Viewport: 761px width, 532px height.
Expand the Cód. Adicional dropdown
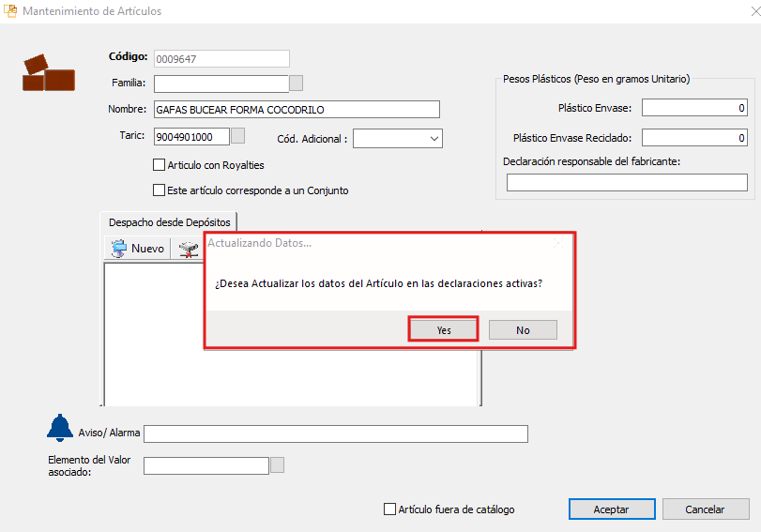(434, 139)
